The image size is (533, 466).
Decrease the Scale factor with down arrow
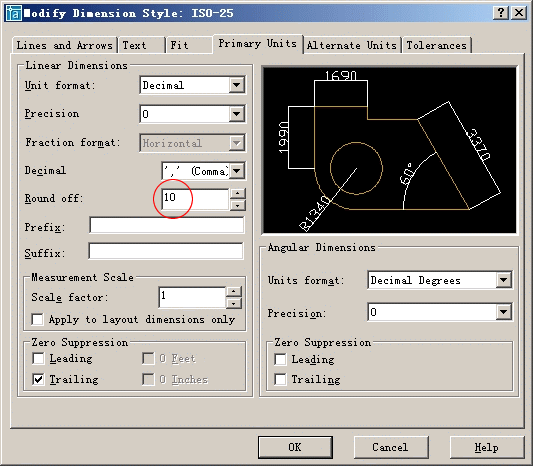click(x=234, y=303)
